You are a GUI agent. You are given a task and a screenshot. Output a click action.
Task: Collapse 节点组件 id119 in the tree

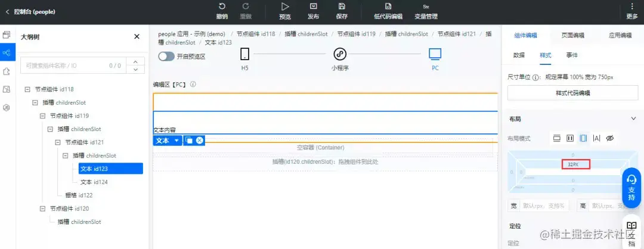click(x=43, y=116)
